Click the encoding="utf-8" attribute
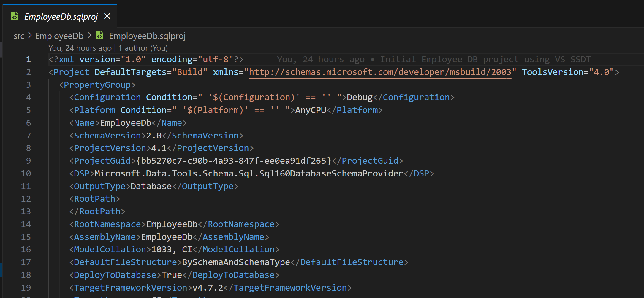644x298 pixels. coord(192,59)
